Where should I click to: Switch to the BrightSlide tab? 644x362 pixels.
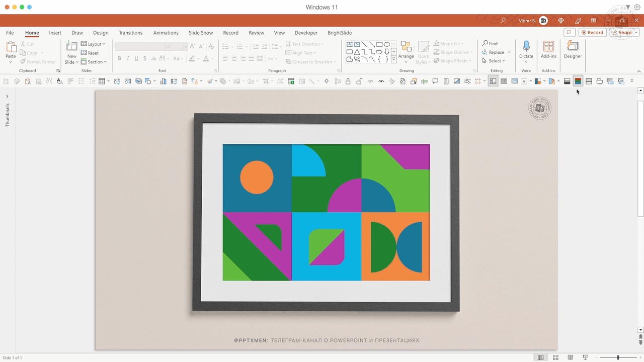tap(340, 33)
